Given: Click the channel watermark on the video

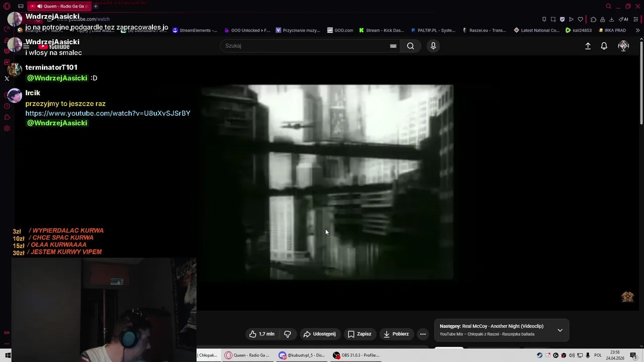Looking at the screenshot, I should tap(627, 297).
